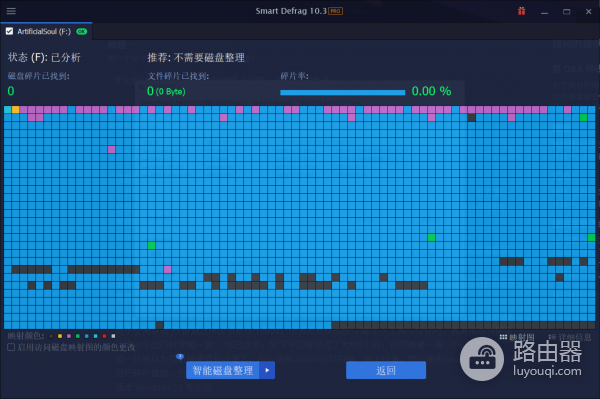Expand the defrag mode dropdown arrow
Image resolution: width=600 pixels, height=399 pixels.
(267, 370)
